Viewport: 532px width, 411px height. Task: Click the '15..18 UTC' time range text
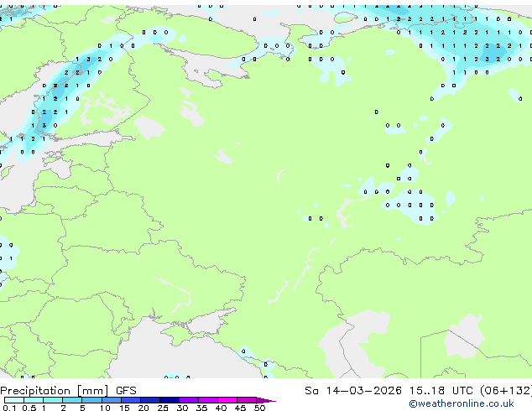(441, 391)
